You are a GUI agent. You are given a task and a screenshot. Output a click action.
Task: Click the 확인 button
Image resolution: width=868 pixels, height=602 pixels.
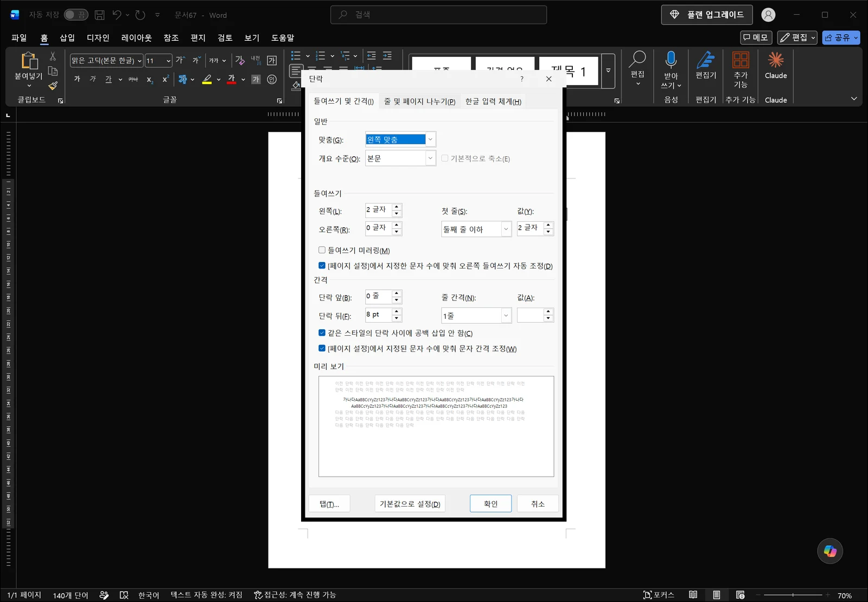click(490, 503)
